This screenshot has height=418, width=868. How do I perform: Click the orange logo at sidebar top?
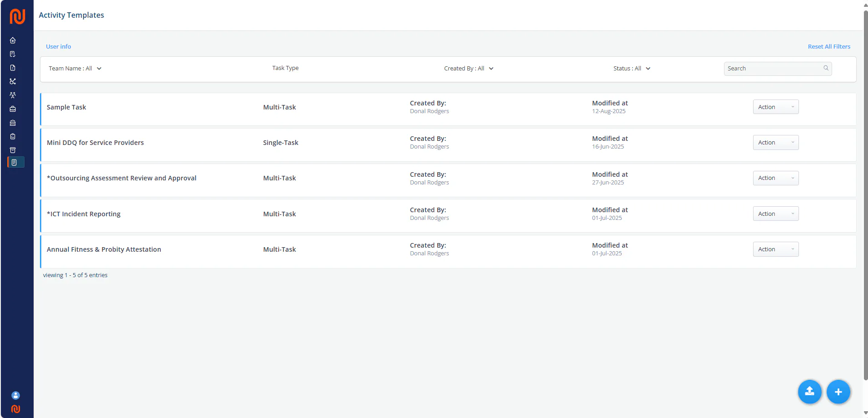point(17,16)
